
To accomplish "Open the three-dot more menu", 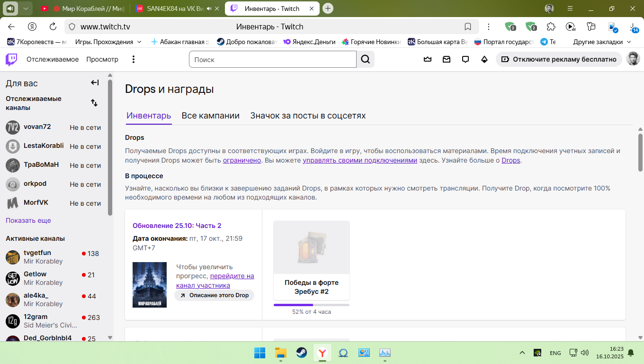I will coord(134,59).
